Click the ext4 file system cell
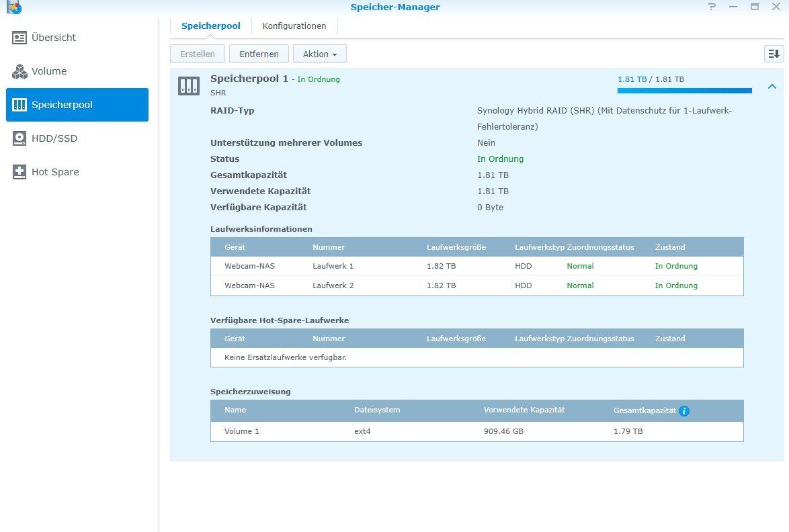789x532 pixels. (x=362, y=431)
